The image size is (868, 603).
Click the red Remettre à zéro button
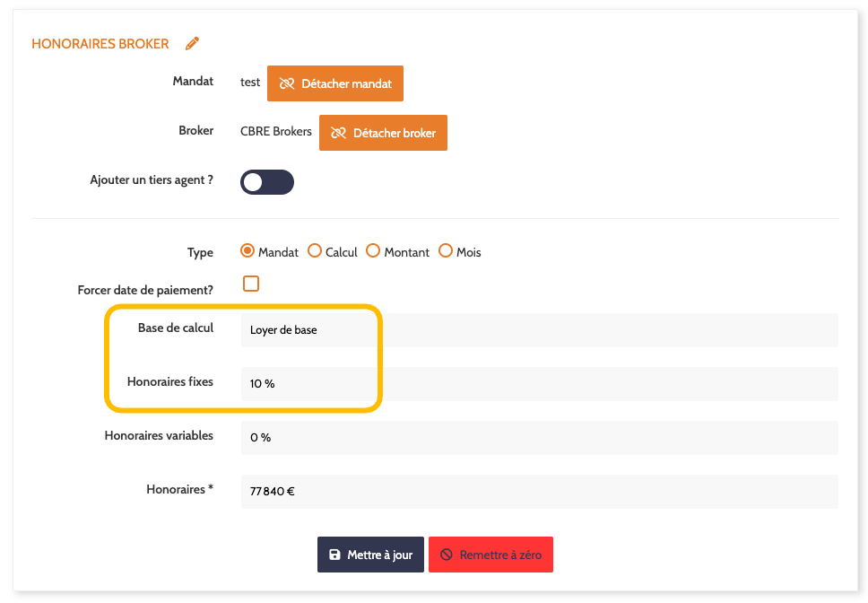pyautogui.click(x=490, y=555)
